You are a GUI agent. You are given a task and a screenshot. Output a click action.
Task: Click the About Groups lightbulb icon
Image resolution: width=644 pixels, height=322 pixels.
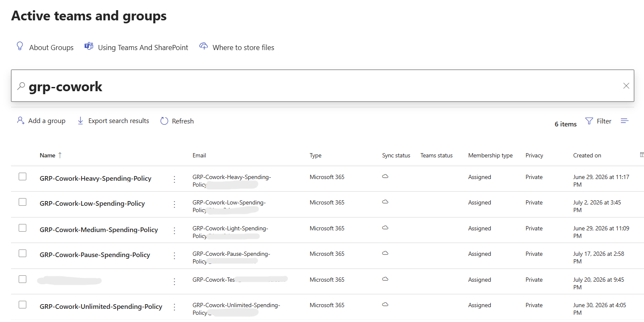[20, 46]
